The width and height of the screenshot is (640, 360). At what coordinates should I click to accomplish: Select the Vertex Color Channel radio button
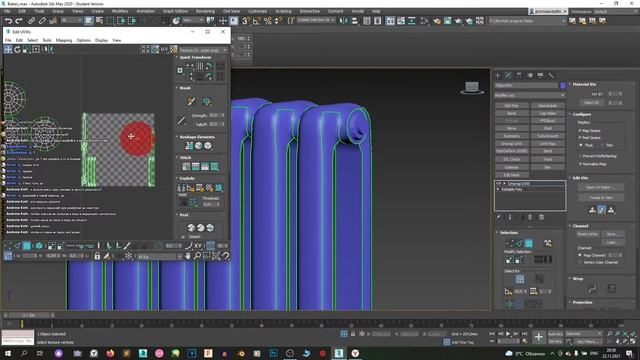point(580,262)
